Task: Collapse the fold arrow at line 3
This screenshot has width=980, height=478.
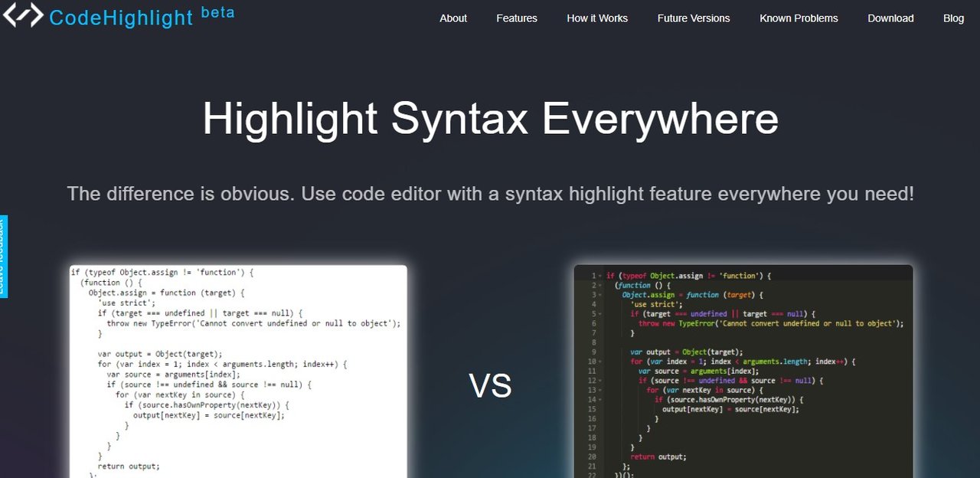Action: [x=602, y=295]
